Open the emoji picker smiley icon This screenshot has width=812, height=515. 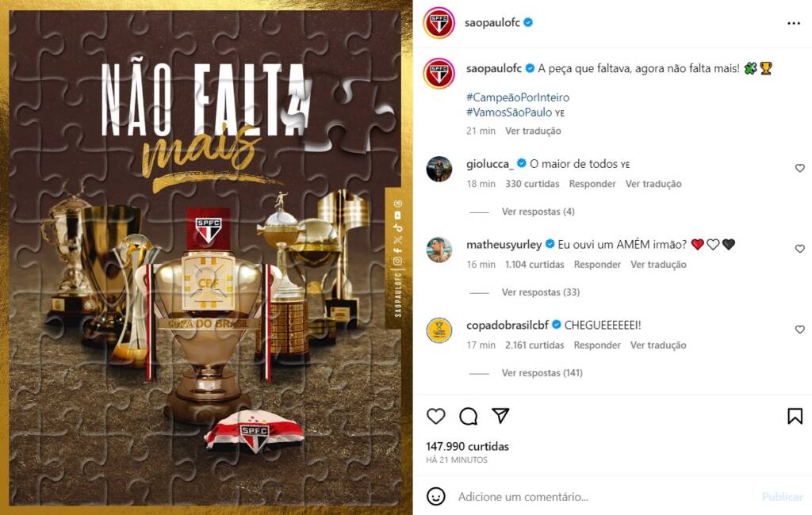point(435,496)
